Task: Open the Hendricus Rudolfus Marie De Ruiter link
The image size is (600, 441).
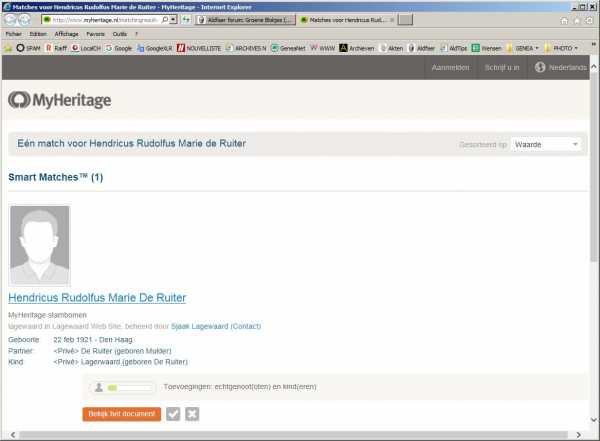Action: click(97, 298)
